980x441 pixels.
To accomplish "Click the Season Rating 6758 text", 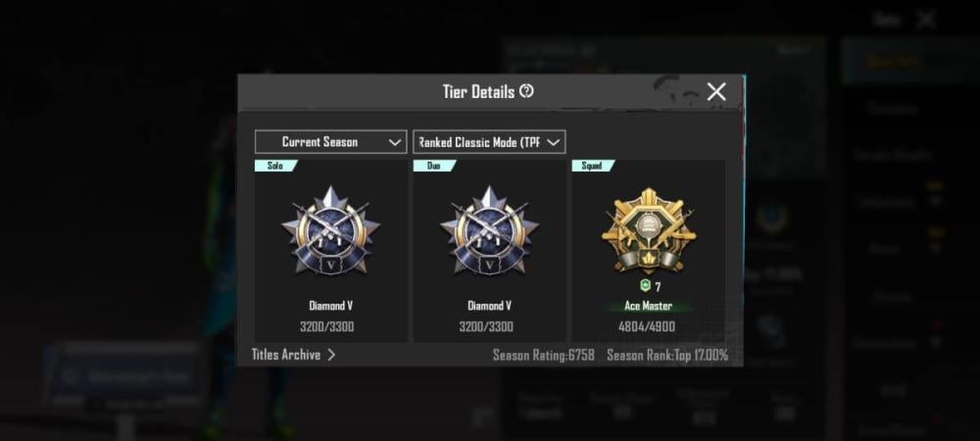I will (544, 356).
